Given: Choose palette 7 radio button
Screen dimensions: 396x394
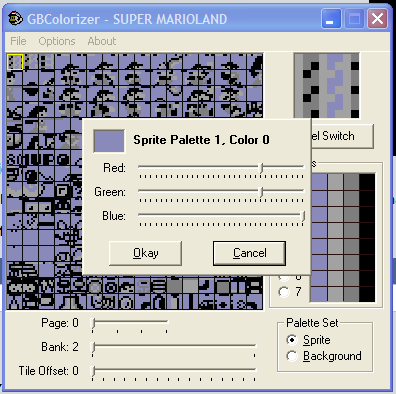Looking at the screenshot, I should (284, 292).
